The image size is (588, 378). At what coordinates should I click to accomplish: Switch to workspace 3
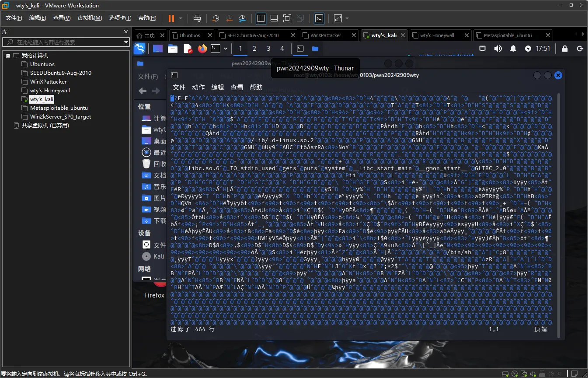tap(268, 49)
